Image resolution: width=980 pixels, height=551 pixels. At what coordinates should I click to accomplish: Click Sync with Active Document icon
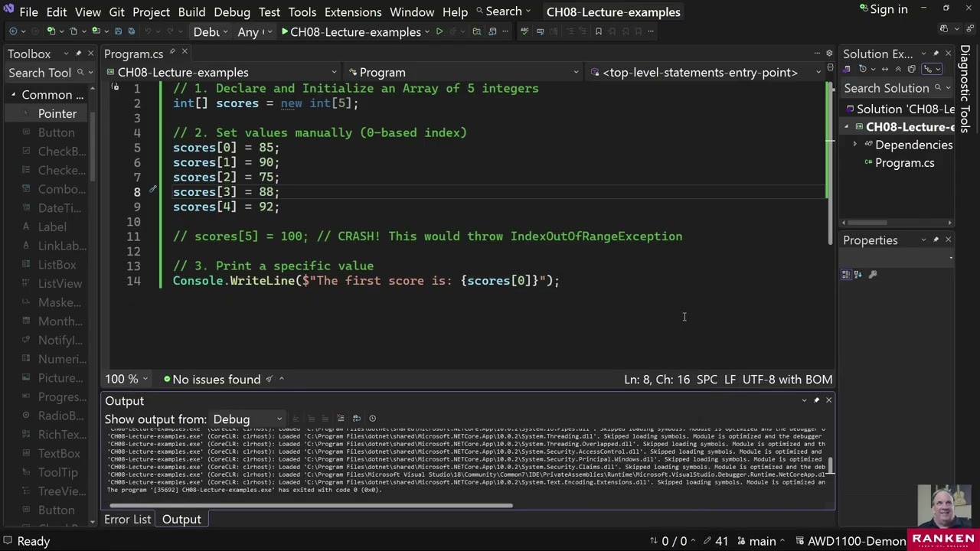tap(886, 69)
